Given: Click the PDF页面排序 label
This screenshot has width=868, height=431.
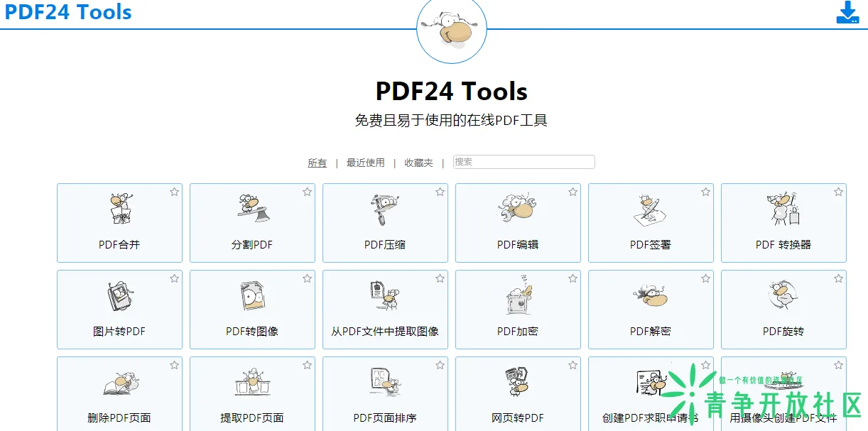Looking at the screenshot, I should click(385, 418).
